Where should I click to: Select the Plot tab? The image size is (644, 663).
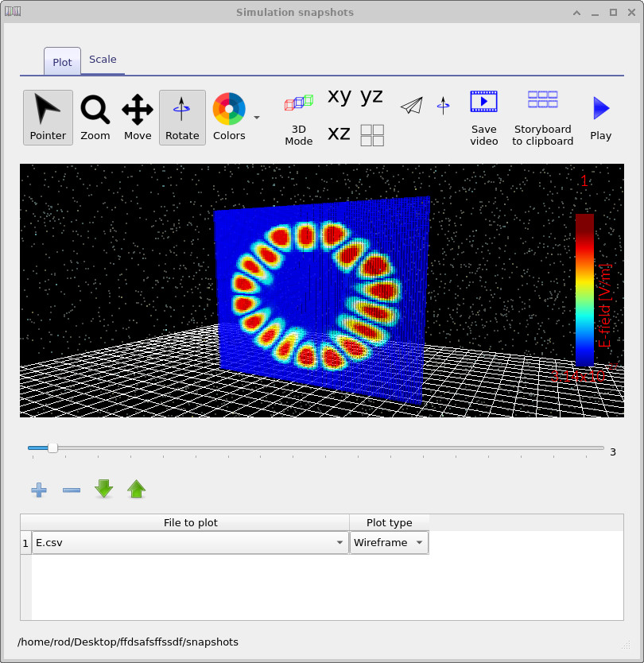[x=62, y=62]
